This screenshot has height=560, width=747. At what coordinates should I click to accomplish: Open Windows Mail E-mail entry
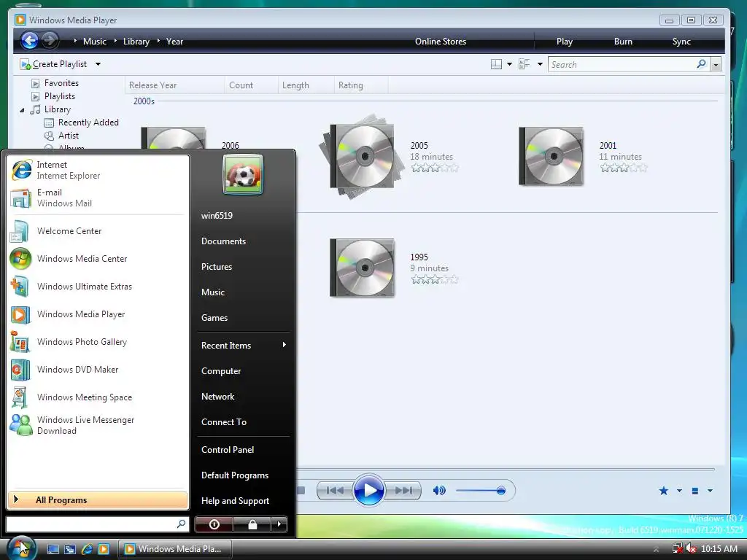pyautogui.click(x=98, y=198)
